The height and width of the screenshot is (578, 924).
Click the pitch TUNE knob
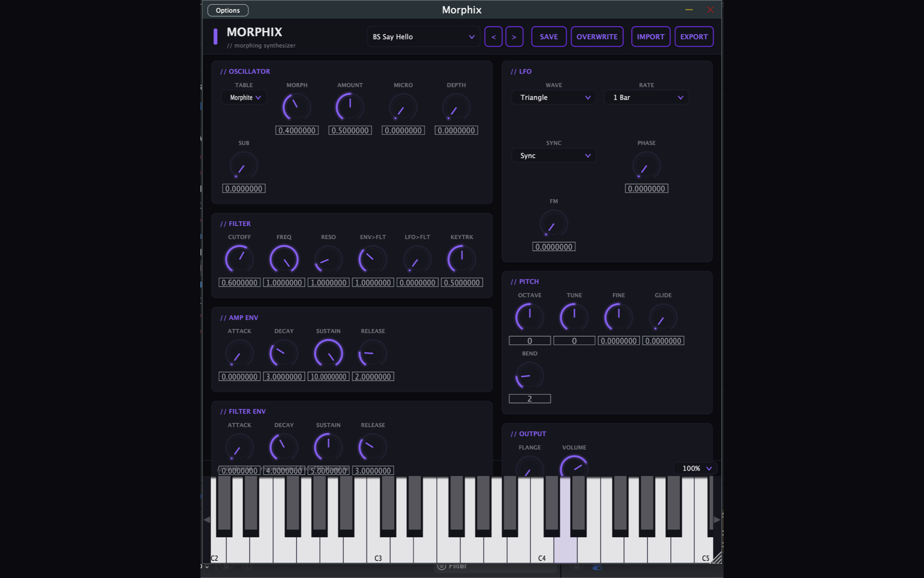click(x=574, y=317)
